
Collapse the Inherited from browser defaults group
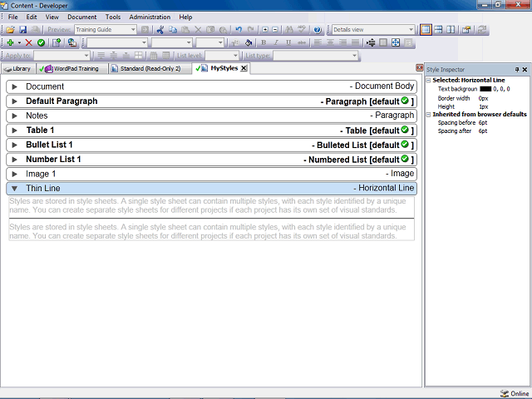point(429,115)
